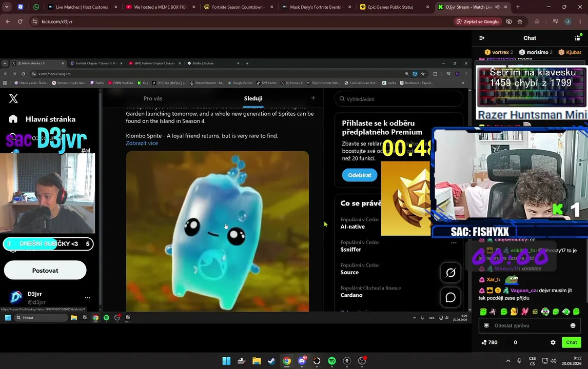The image size is (588, 369).
Task: Open Cardano trending topic
Action: 351,295
